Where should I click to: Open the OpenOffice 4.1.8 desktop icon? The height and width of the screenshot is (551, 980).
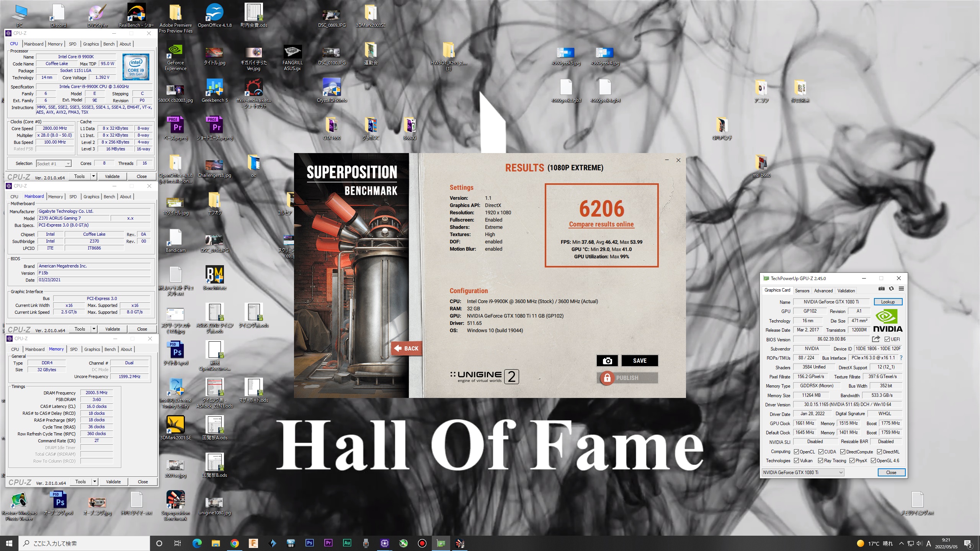click(214, 16)
